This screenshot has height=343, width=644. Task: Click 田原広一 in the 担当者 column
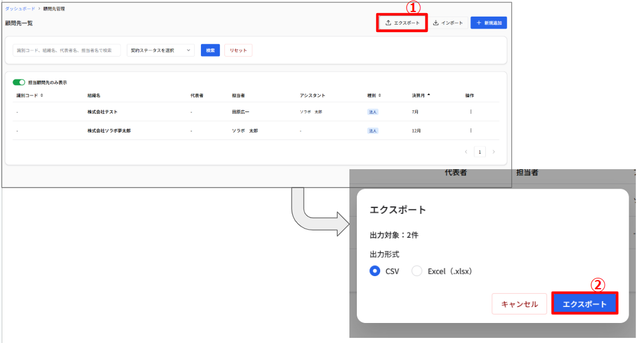[x=240, y=112]
